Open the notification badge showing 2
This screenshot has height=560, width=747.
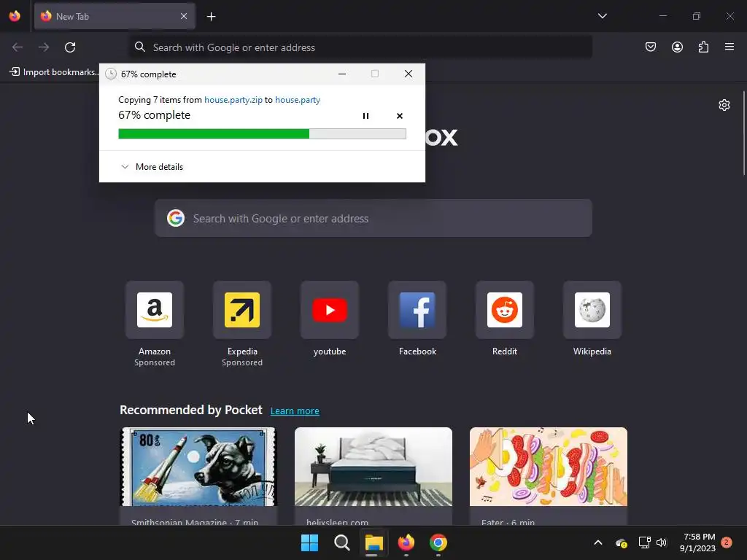click(727, 542)
